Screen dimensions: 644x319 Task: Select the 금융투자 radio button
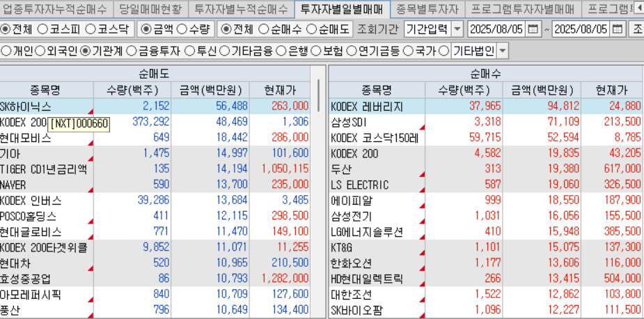(x=131, y=51)
